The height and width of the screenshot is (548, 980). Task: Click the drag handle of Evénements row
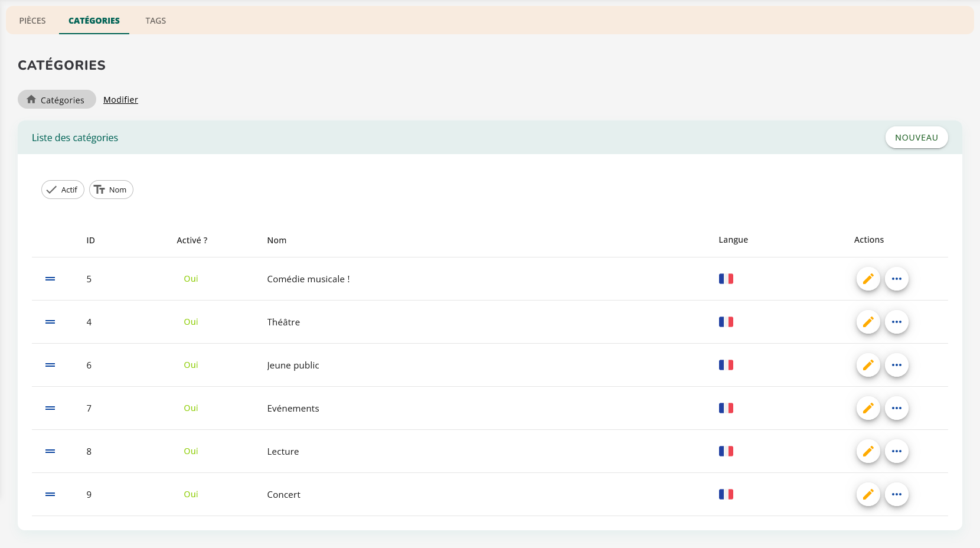[x=50, y=408]
